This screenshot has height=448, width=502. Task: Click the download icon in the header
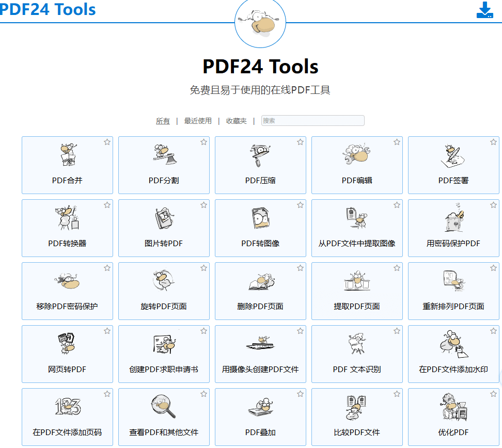(x=485, y=10)
